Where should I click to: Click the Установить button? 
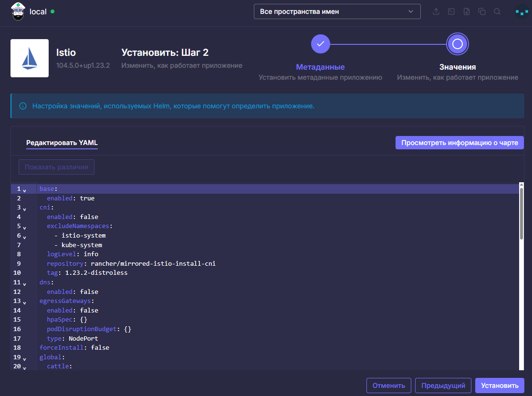click(500, 386)
